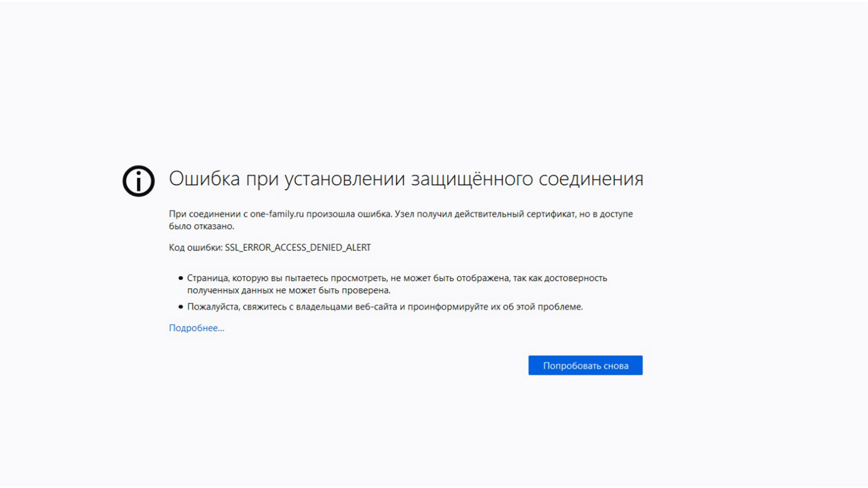Viewport: 868px width, 488px height.
Task: Click the 'Попробовать снова' button
Action: 585,365
